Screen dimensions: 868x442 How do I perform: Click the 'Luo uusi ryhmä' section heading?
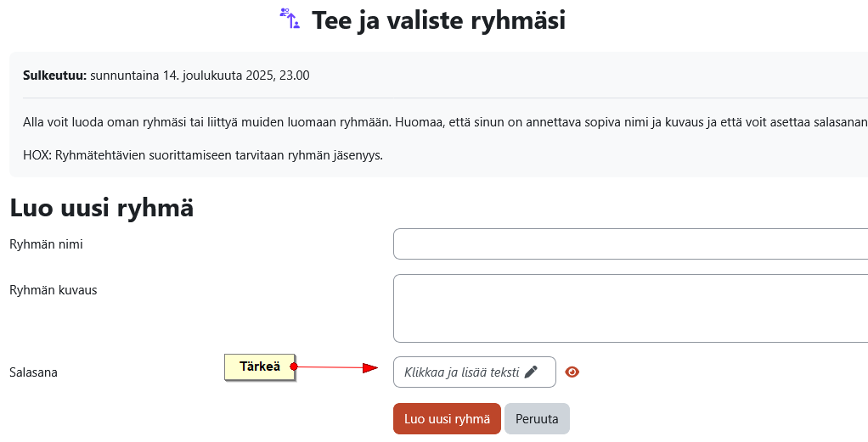point(102,209)
